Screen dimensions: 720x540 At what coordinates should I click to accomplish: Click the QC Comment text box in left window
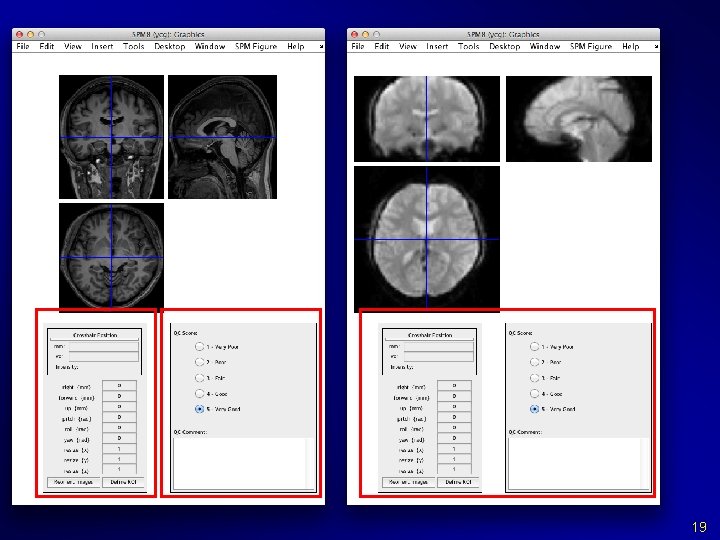[239, 463]
